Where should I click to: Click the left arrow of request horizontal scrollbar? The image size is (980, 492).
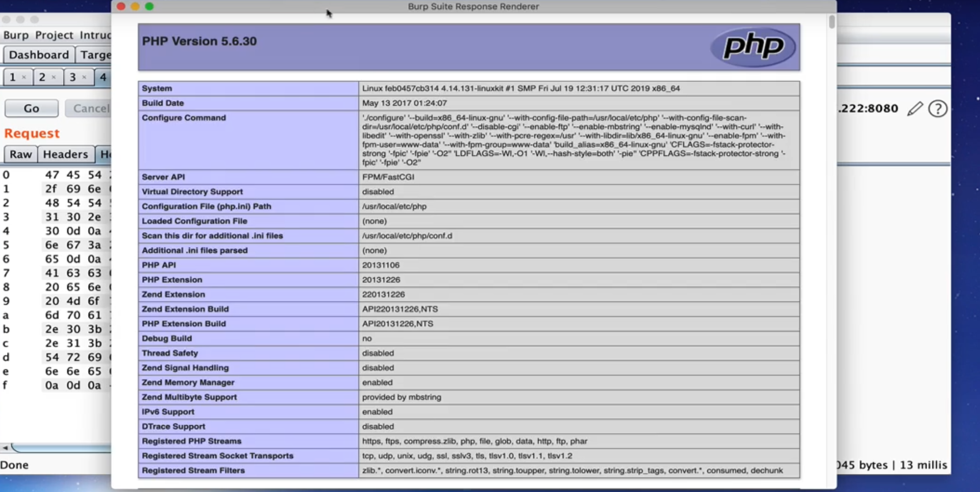click(x=5, y=447)
